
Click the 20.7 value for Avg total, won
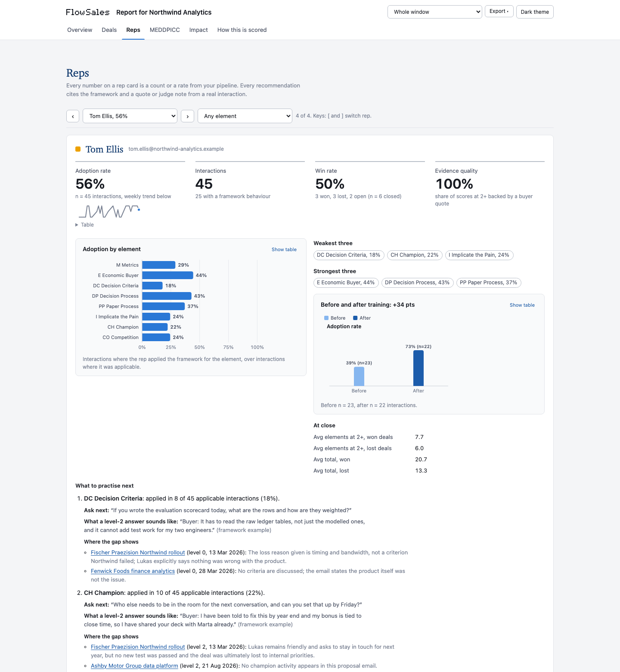point(421,460)
